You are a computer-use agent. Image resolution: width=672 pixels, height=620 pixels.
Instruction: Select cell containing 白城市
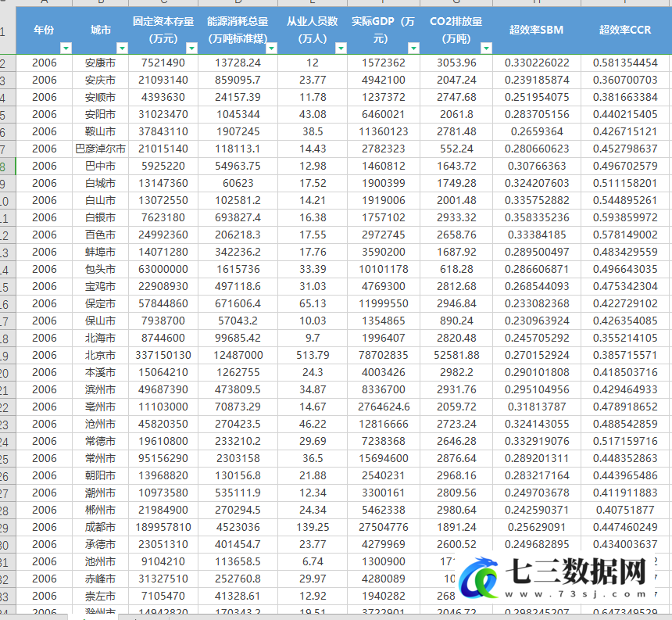pyautogui.click(x=101, y=183)
